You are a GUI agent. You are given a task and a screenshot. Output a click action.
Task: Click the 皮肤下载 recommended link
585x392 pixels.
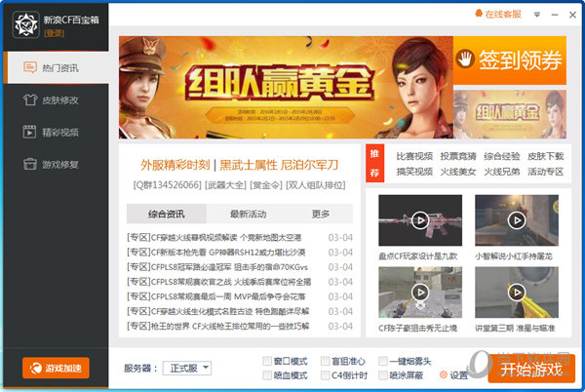[x=545, y=156]
